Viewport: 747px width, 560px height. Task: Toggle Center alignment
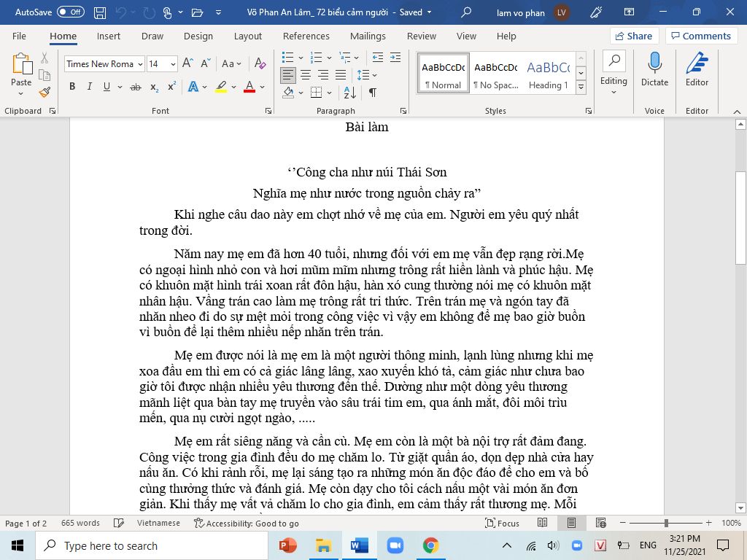(x=306, y=75)
